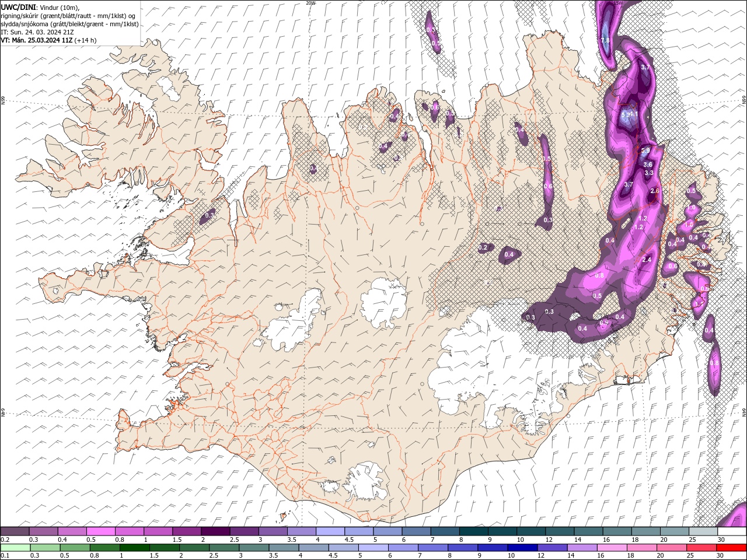Choose the 3.5 lavender swatch in the upper scale
747x560 pixels.
[301, 531]
